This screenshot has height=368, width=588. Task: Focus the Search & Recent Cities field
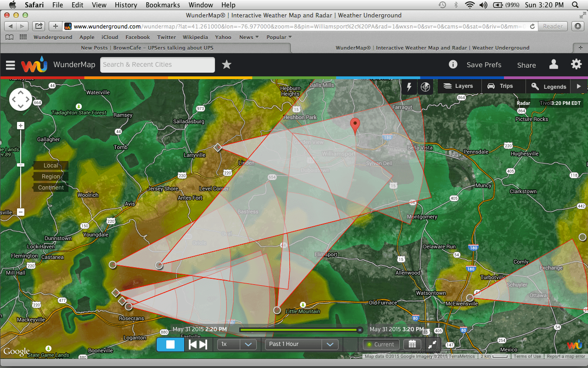(158, 65)
